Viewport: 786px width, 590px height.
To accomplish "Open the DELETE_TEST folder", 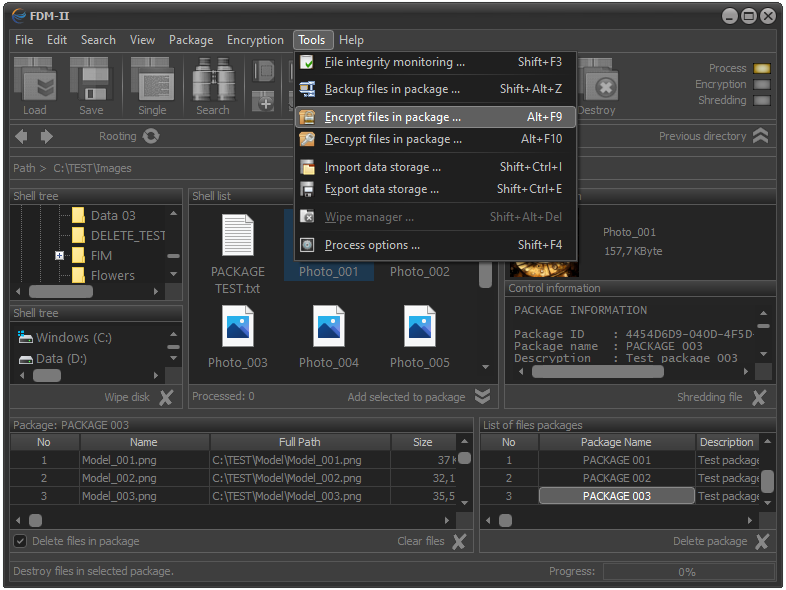I will pos(119,236).
